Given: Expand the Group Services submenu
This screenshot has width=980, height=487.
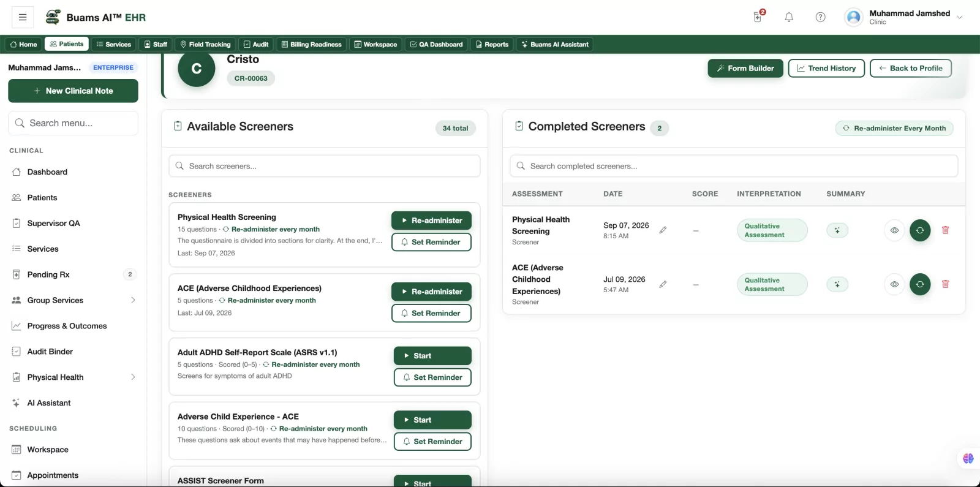Looking at the screenshot, I should pyautogui.click(x=133, y=300).
